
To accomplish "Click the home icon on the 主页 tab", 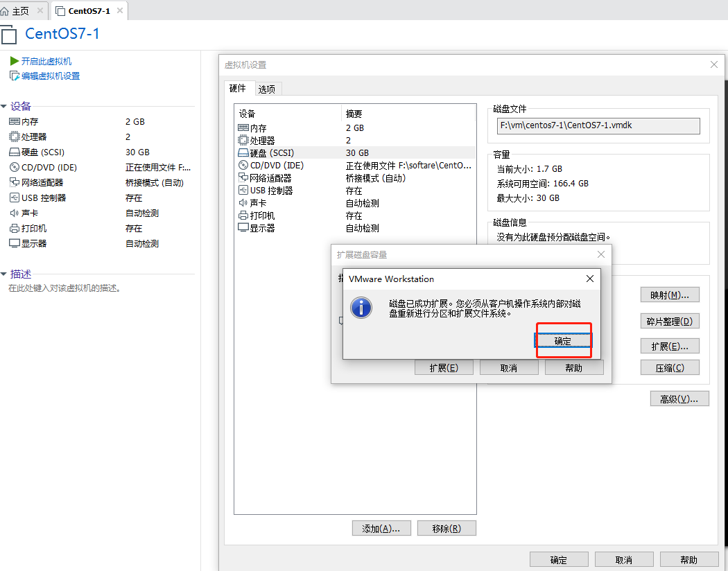I will coord(5,10).
